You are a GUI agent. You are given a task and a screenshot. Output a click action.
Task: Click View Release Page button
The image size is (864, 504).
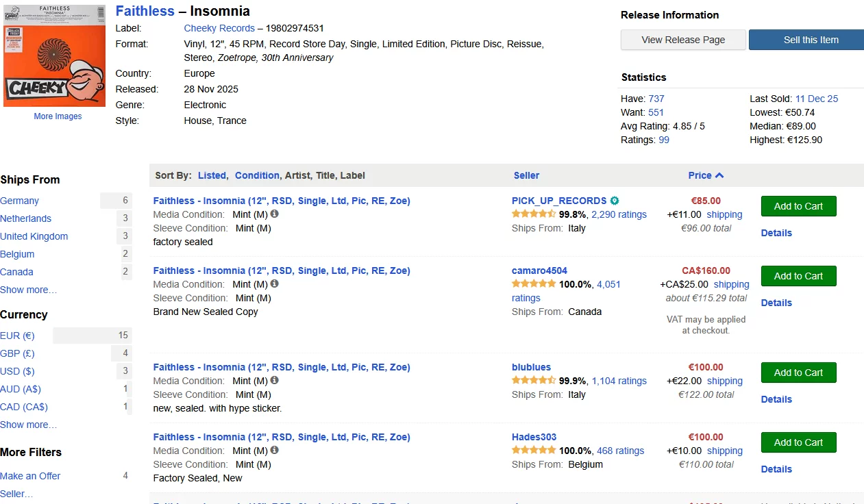point(683,40)
